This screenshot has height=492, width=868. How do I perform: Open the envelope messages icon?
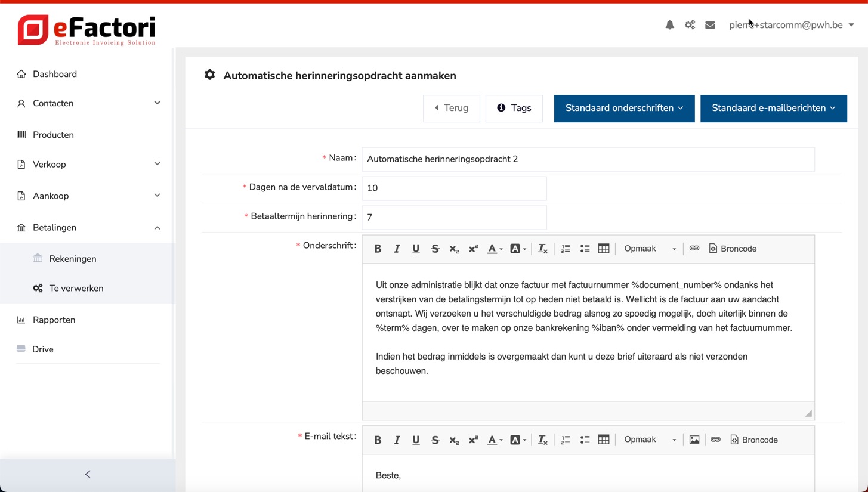710,25
